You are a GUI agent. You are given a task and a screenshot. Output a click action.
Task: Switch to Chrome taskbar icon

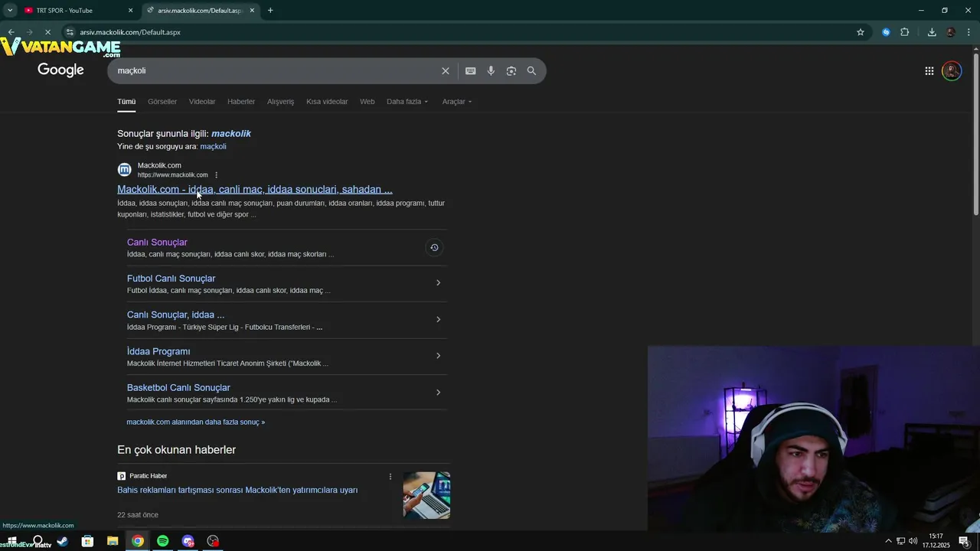point(138,541)
